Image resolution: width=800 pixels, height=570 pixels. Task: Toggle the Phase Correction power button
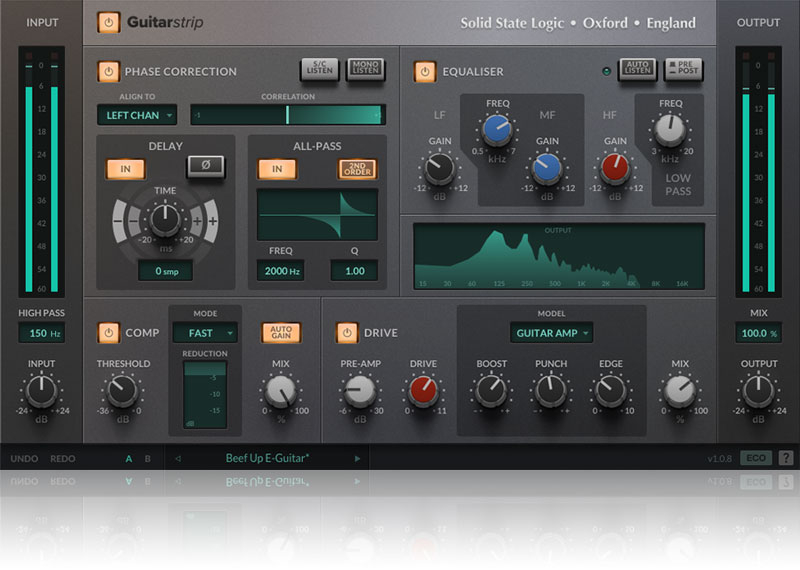[109, 72]
